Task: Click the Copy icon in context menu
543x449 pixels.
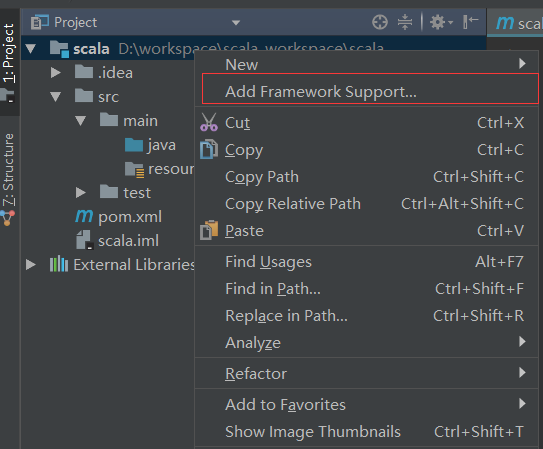Action: tap(209, 150)
